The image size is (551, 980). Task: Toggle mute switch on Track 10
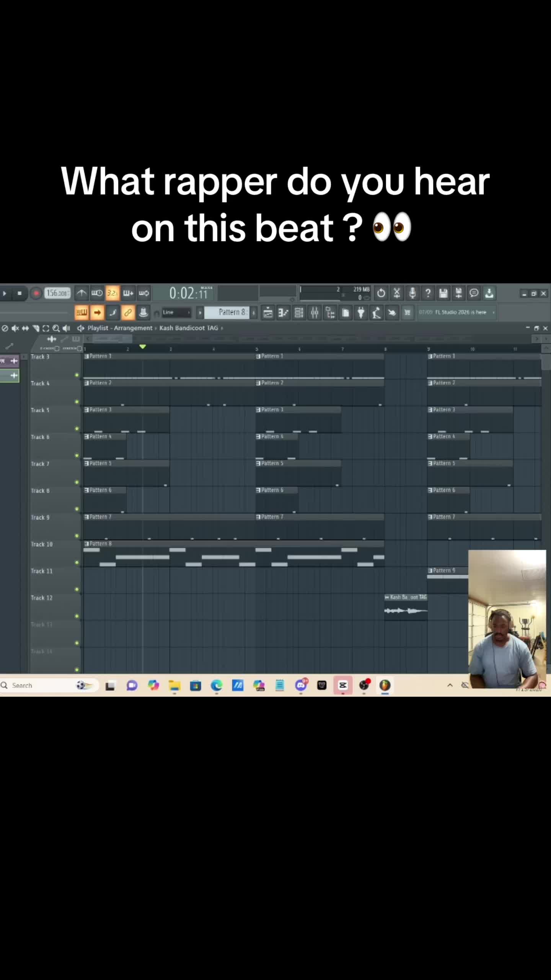tap(77, 562)
